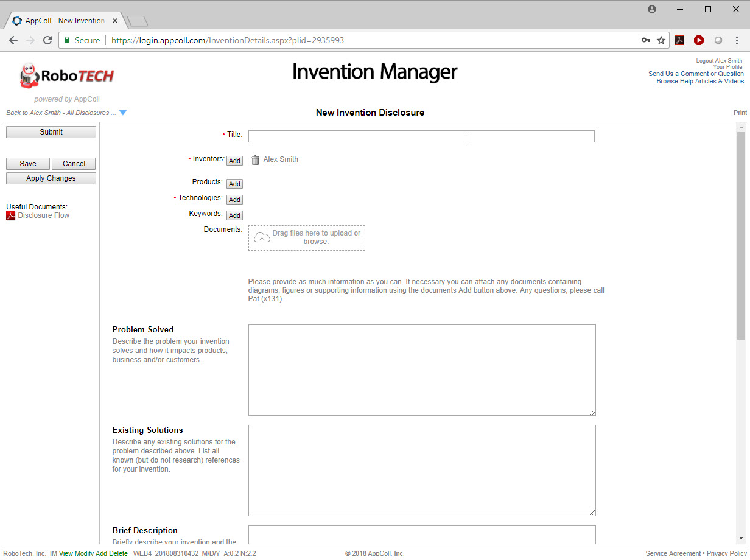Print the invention disclosure

[740, 113]
